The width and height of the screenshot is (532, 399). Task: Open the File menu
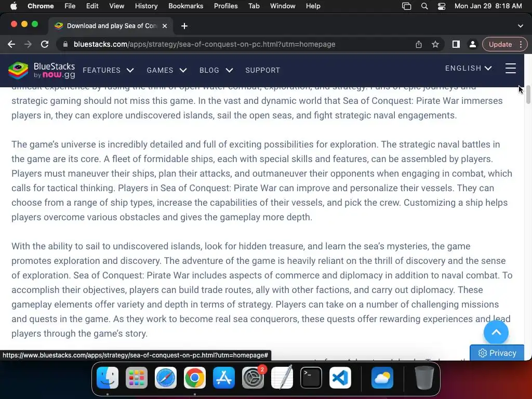[x=70, y=6]
